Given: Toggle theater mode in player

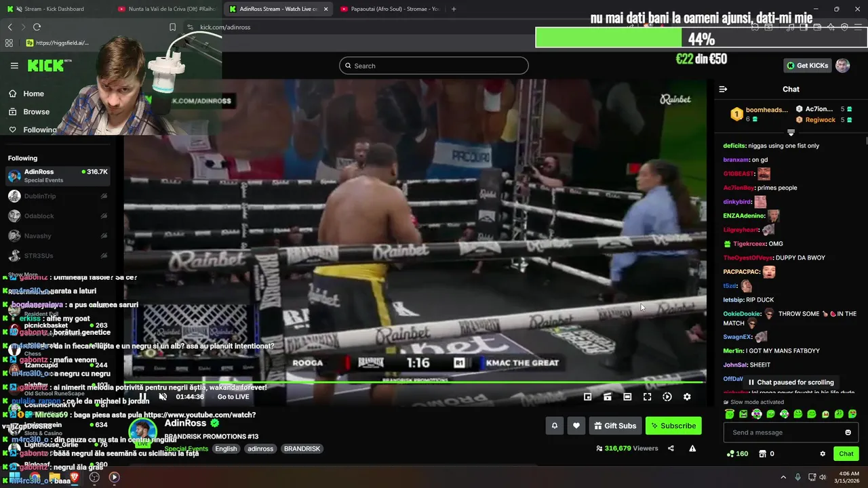Looking at the screenshot, I should pos(627,396).
